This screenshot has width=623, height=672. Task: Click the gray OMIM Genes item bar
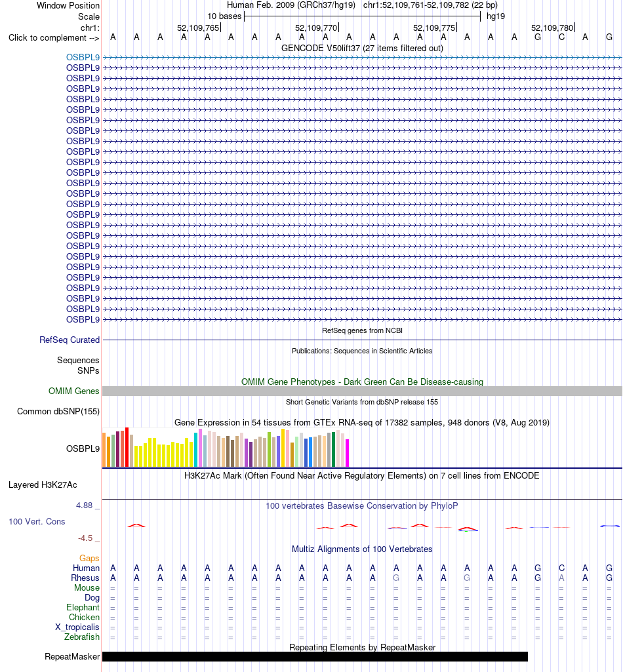pos(362,391)
